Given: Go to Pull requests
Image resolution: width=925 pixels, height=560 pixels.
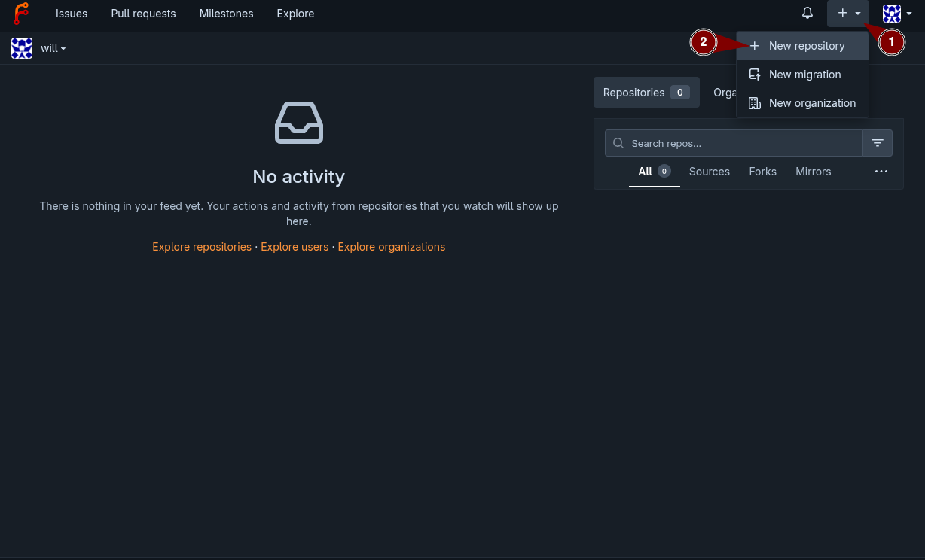Looking at the screenshot, I should 143,14.
